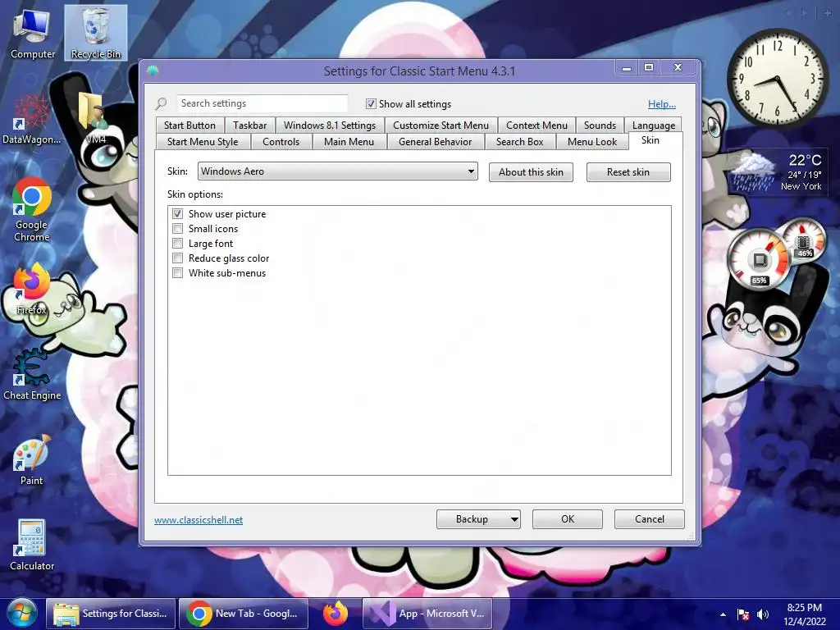Switch to the Taskbar tab
840x630 pixels.
coord(249,126)
